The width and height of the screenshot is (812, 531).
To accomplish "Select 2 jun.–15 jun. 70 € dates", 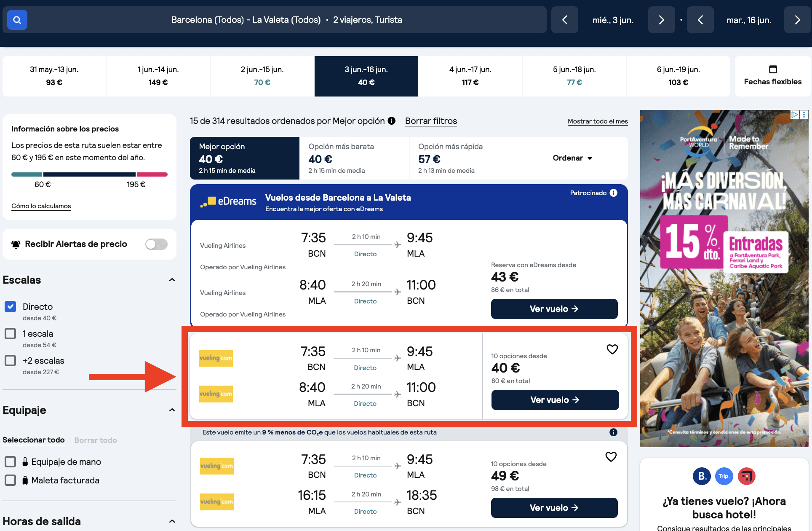I will 262,76.
